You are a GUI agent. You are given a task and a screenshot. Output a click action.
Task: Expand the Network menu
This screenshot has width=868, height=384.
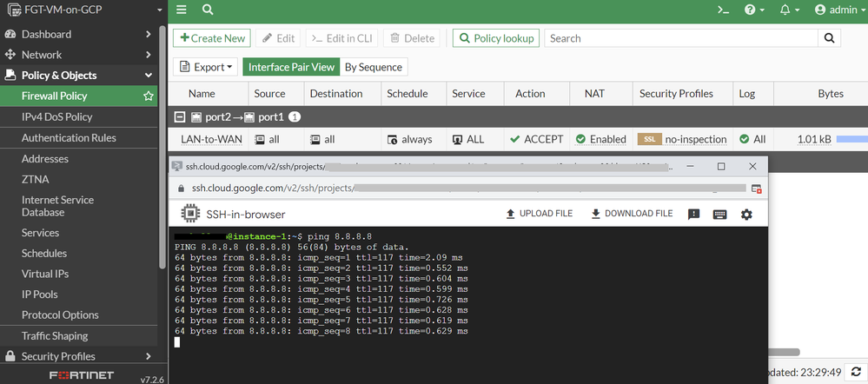click(78, 55)
